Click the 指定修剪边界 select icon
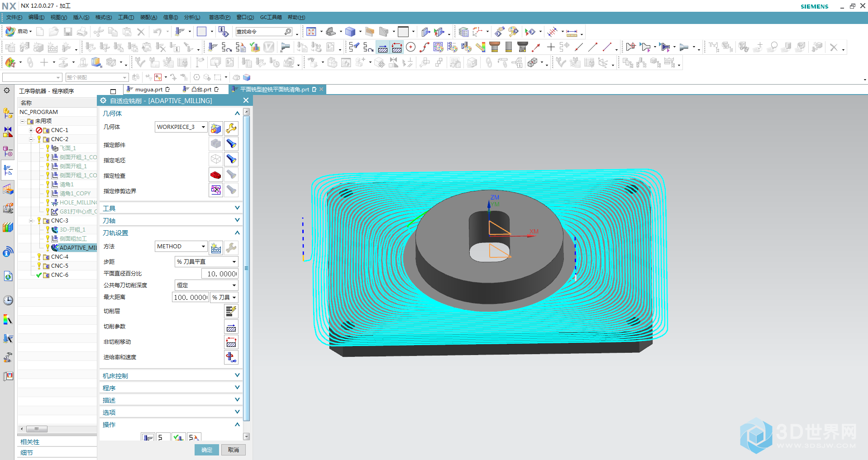Viewport: 868px width, 460px height. point(216,190)
